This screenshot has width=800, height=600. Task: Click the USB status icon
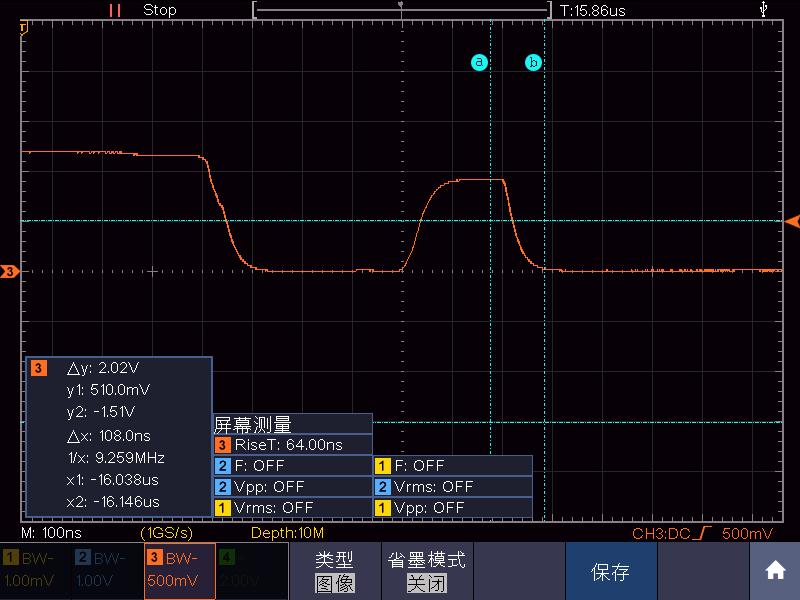coord(763,9)
